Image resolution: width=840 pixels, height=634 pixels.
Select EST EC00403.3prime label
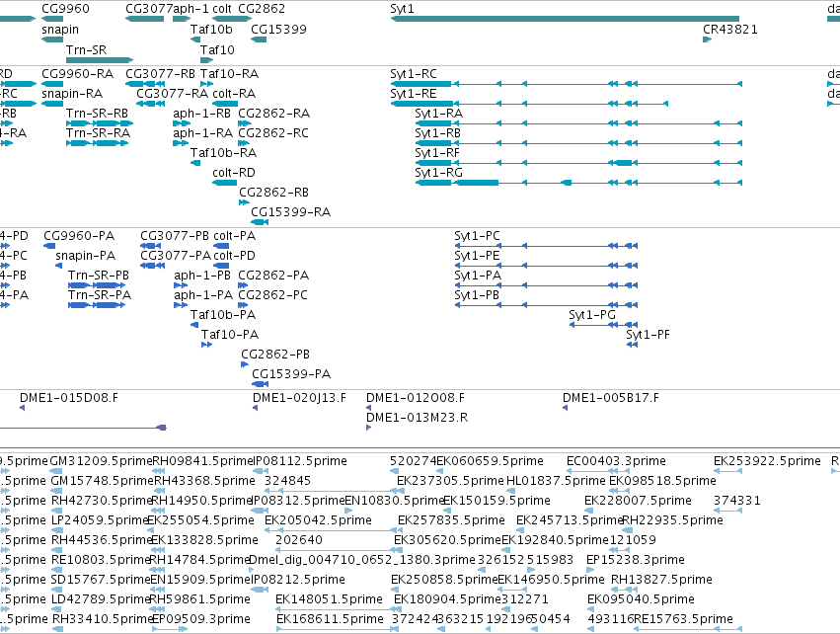[x=616, y=461]
